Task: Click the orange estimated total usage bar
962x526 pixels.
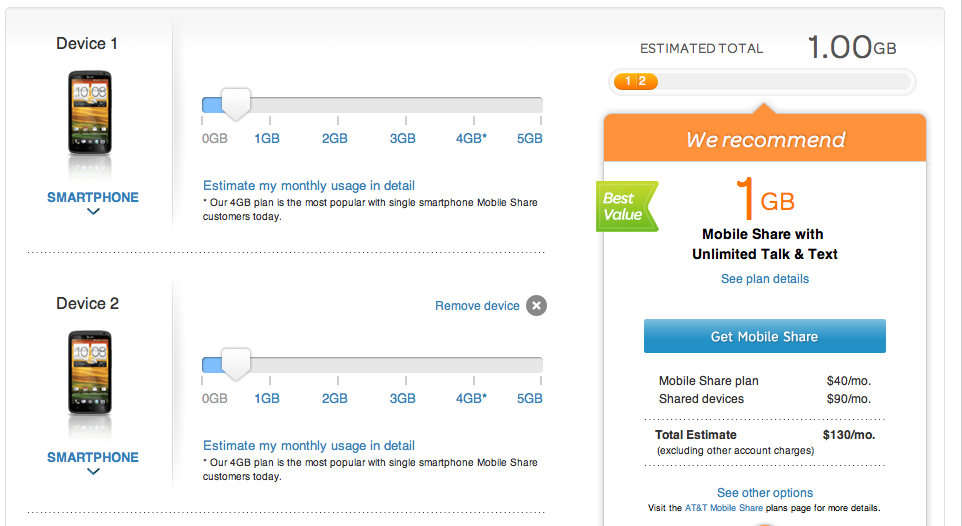Action: (x=636, y=81)
